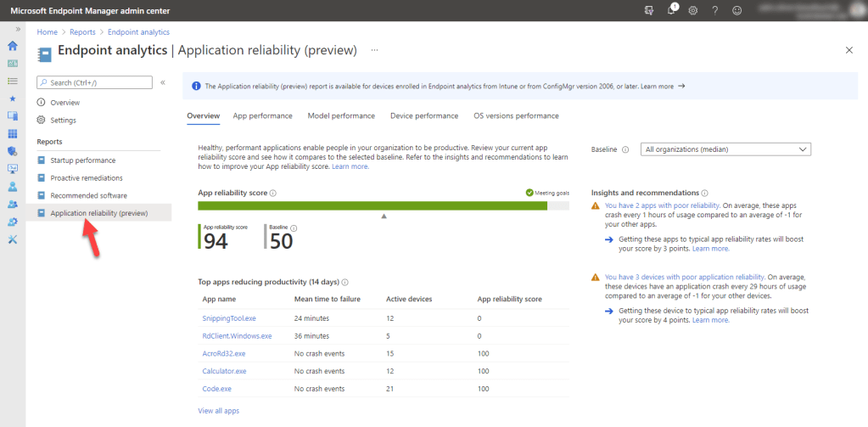This screenshot has height=427, width=868.
Task: Open Code.exe app link
Action: point(217,389)
